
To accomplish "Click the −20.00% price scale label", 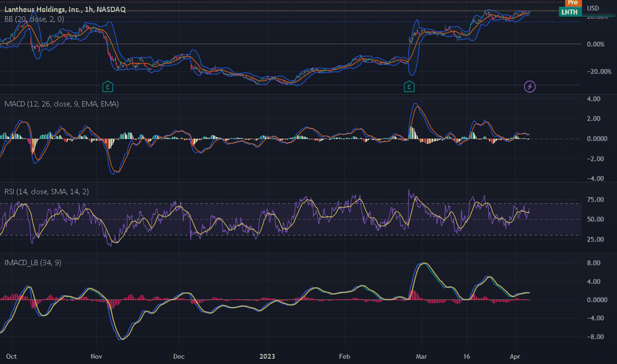I will (599, 71).
